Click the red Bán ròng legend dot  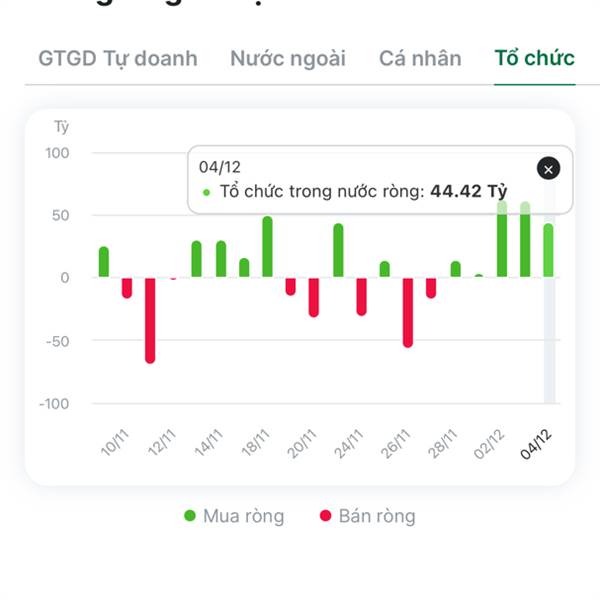click(x=325, y=516)
